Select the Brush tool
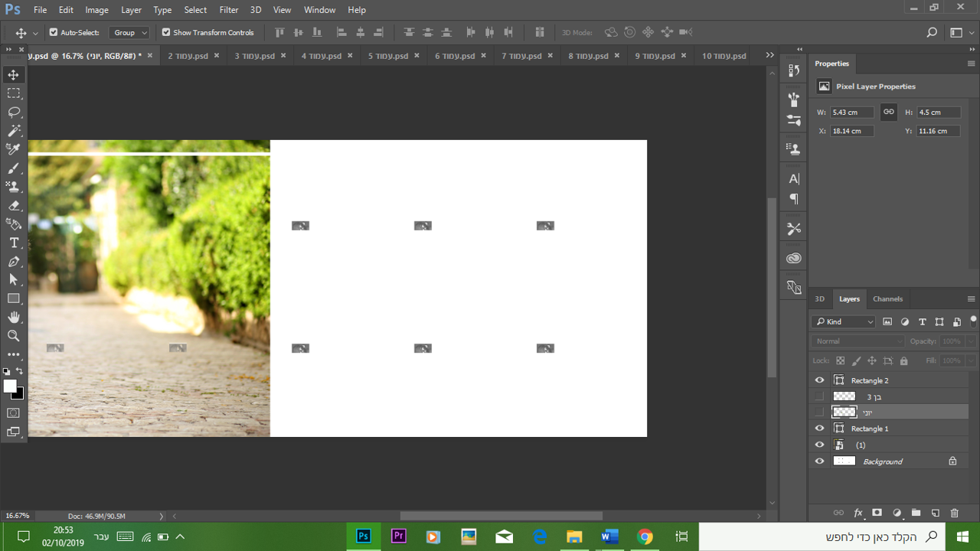This screenshot has width=980, height=551. (14, 168)
